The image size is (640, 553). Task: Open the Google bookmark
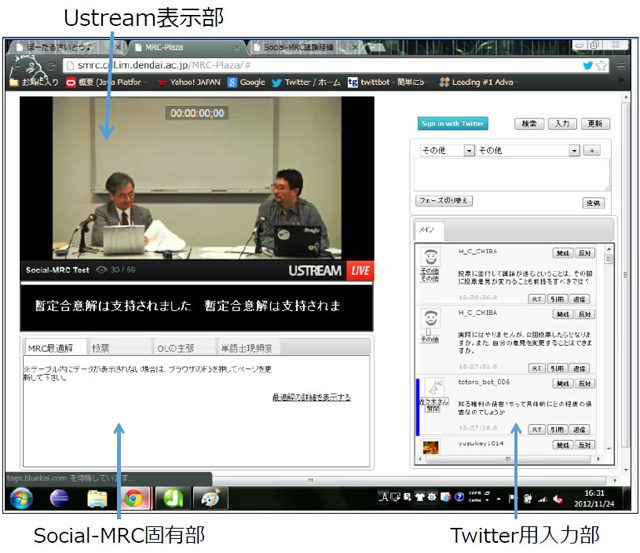tap(247, 82)
